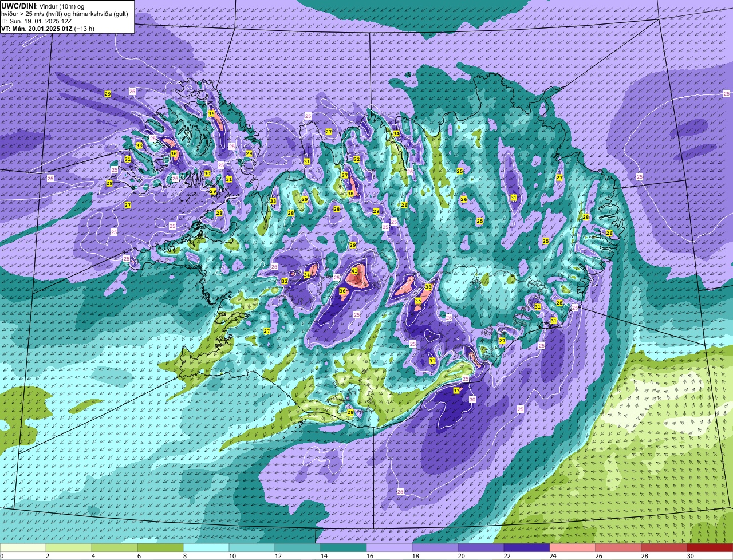Click the number 2 on the legend scale

47,556
